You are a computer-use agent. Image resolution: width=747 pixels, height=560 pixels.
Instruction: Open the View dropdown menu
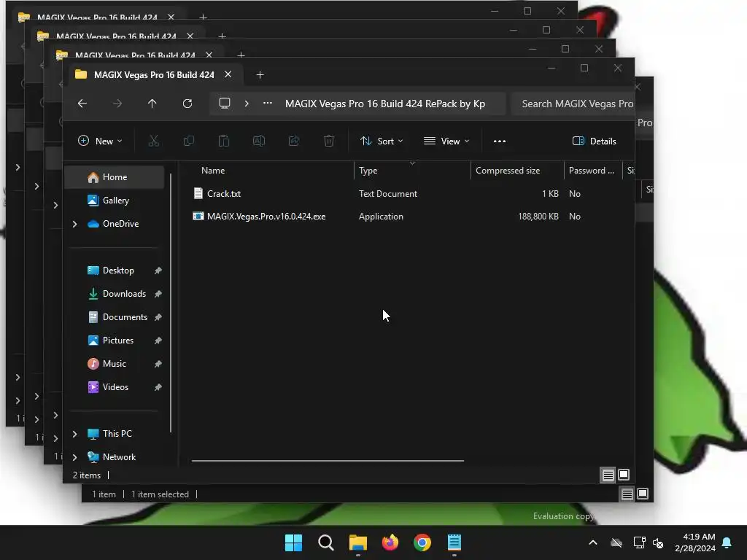[446, 141]
